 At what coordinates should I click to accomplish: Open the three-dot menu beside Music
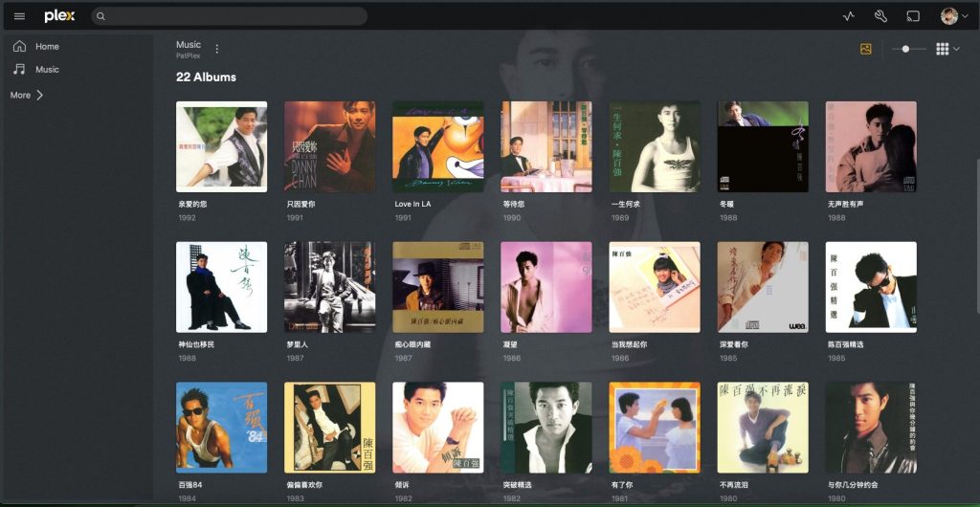tap(217, 49)
